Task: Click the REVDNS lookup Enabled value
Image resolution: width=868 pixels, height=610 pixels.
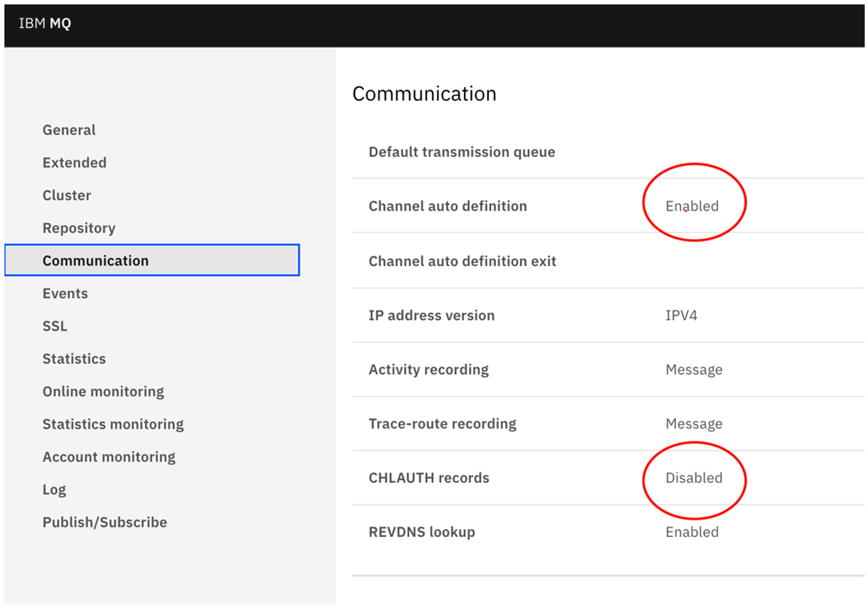Action: (692, 532)
